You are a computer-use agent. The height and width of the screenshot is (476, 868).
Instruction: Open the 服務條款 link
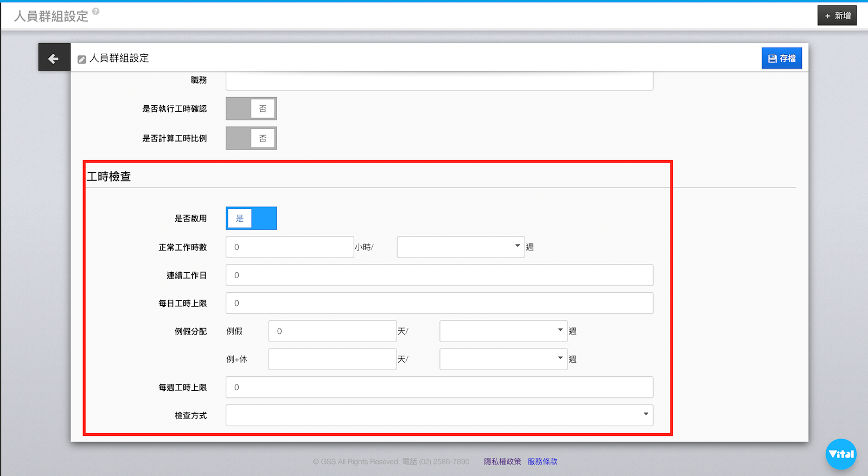pos(542,461)
